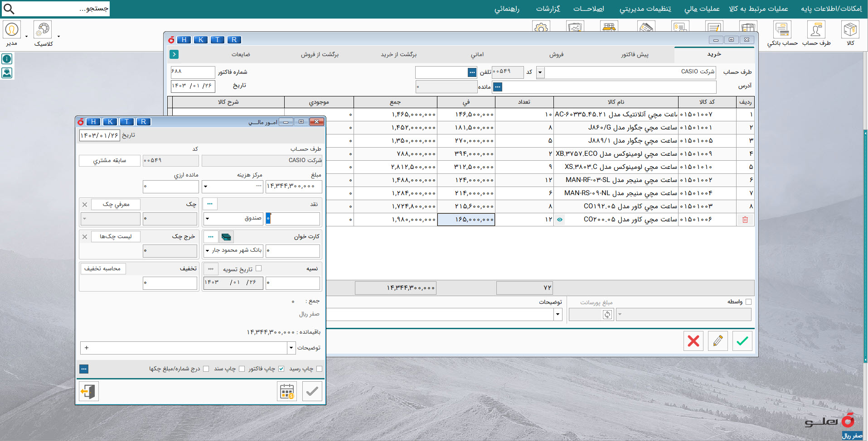The height and width of the screenshot is (441, 868).
Task: Open توضيحات dropdown in invoice window
Action: tap(558, 315)
